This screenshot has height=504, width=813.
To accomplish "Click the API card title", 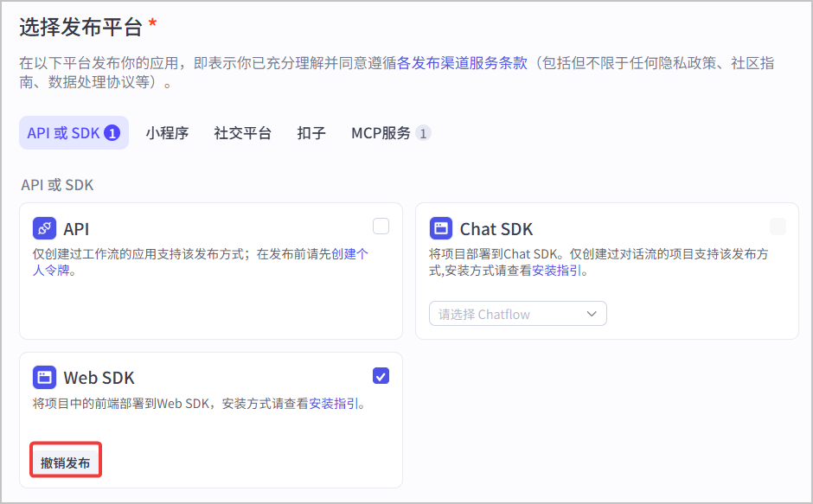I will coord(76,229).
